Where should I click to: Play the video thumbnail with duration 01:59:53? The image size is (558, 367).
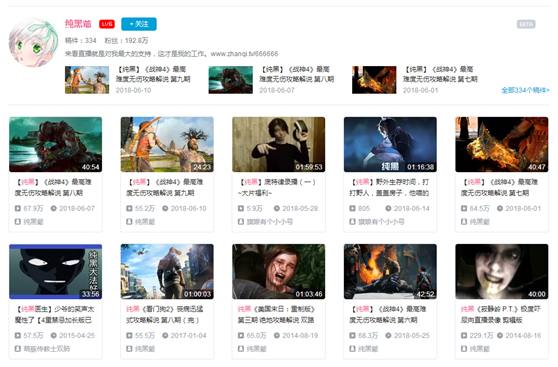(279, 144)
